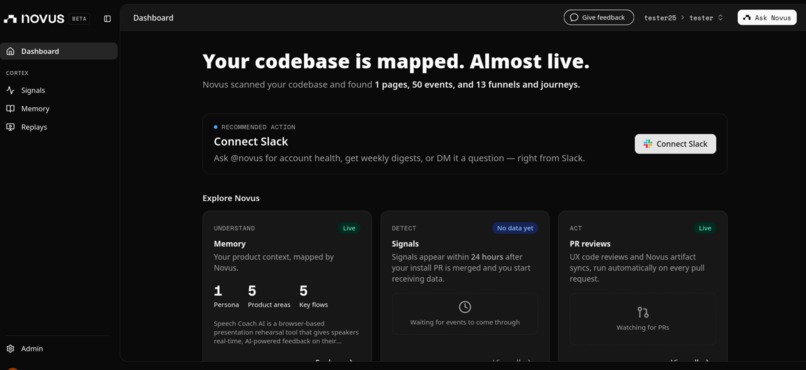Click the Watching for PRs text
Screen dimensions: 806x370
click(x=643, y=327)
